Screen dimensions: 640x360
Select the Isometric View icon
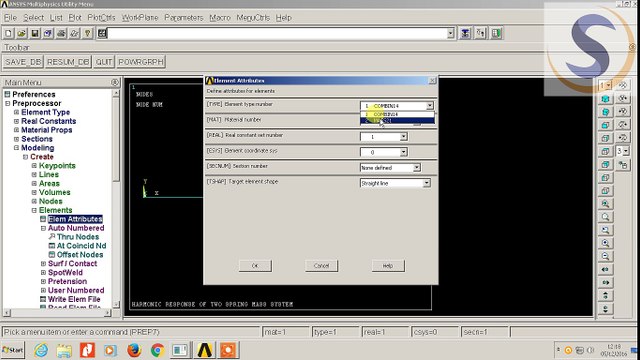[x=605, y=99]
